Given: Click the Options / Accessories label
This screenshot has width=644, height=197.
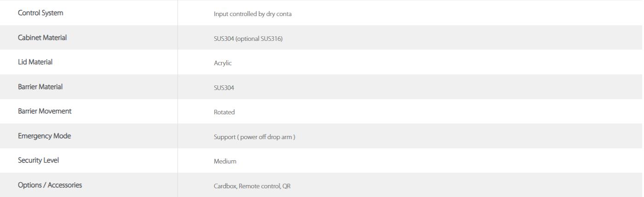Looking at the screenshot, I should click(50, 185).
